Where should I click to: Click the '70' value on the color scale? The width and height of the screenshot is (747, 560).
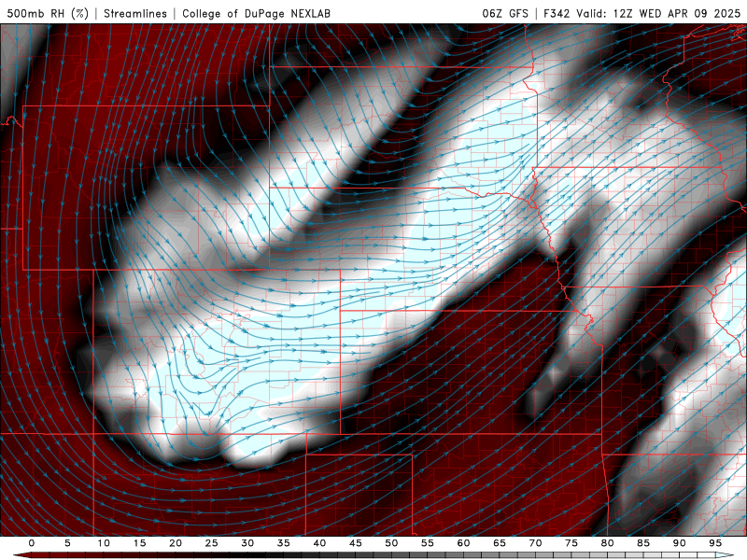pos(535,543)
